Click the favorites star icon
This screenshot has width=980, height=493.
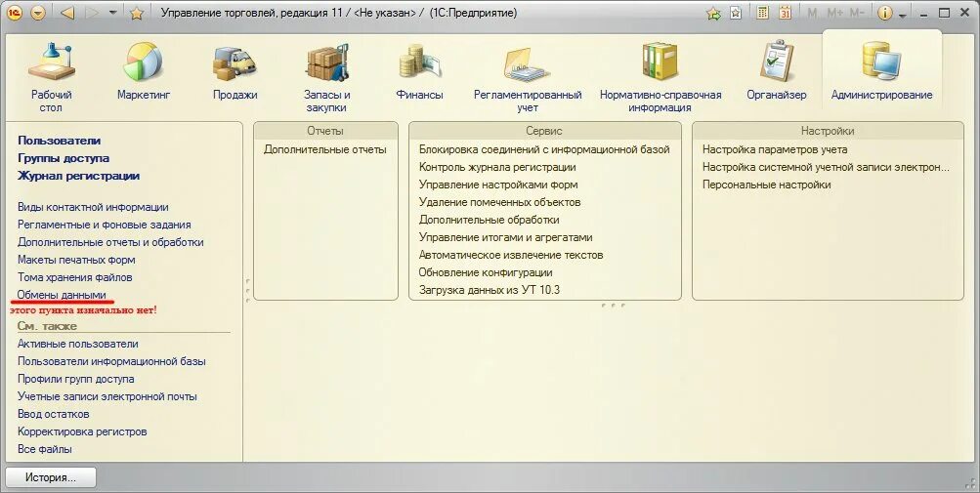[x=136, y=13]
